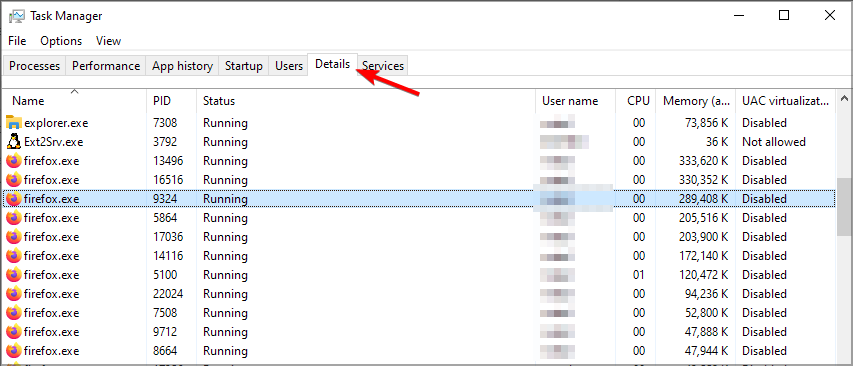Click memory value 120,472 K
The image size is (853, 366).
pyautogui.click(x=703, y=275)
